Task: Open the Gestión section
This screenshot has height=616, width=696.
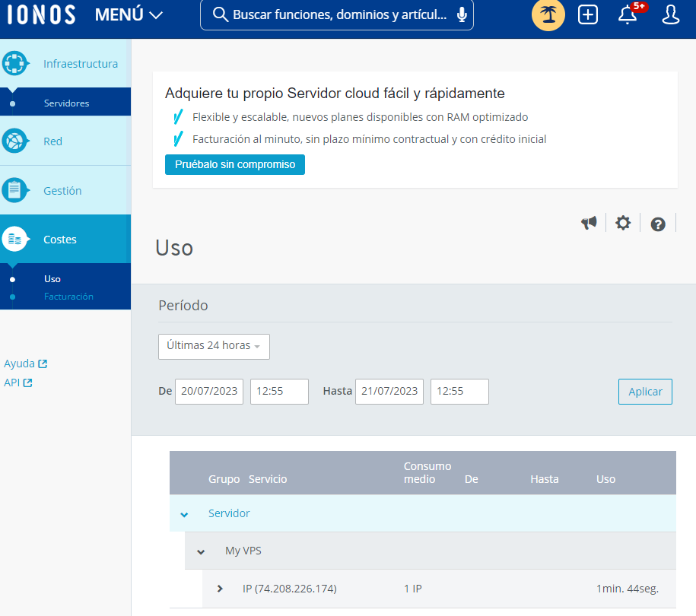Action: [62, 191]
